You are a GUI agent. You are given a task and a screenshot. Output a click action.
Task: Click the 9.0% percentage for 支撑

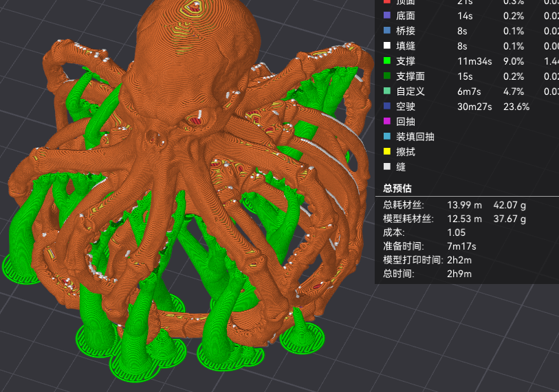pyautogui.click(x=514, y=61)
